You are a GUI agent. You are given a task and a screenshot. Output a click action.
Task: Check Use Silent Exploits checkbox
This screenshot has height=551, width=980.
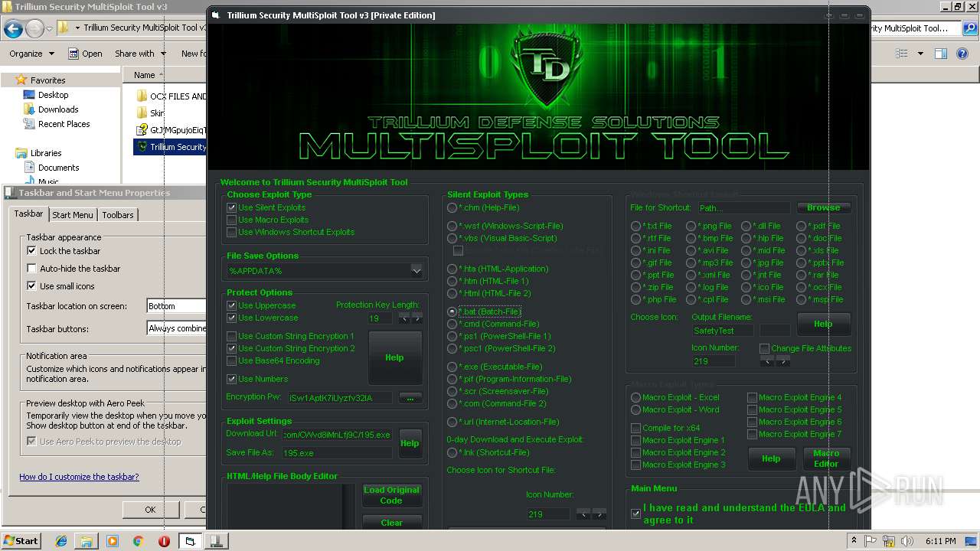click(x=232, y=207)
